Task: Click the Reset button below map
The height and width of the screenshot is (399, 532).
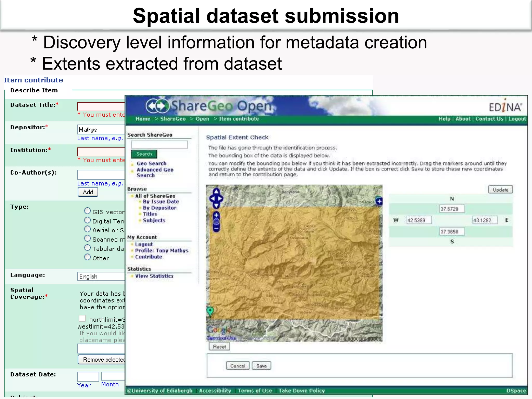Action: click(220, 347)
